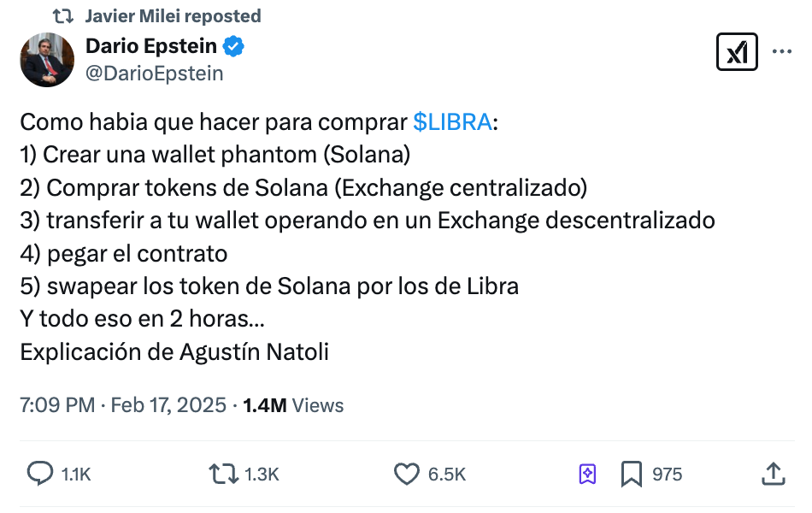Open the more options ellipsis menu
Viewport: 812px width, 513px height.
point(781,51)
